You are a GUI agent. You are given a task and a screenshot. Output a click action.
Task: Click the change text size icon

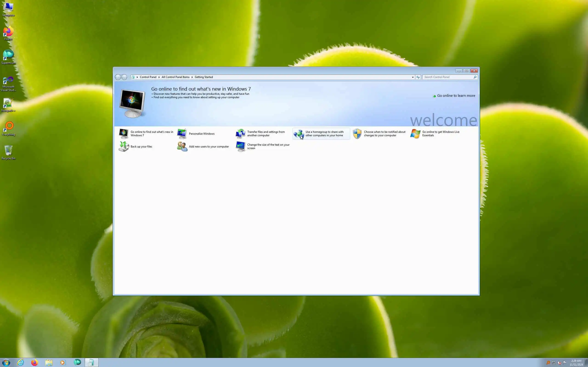pos(240,146)
